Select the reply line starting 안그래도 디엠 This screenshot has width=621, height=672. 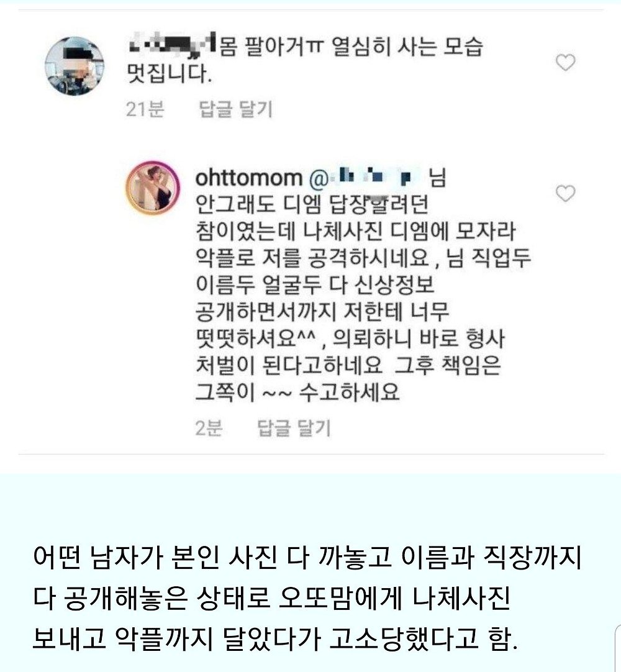click(312, 204)
